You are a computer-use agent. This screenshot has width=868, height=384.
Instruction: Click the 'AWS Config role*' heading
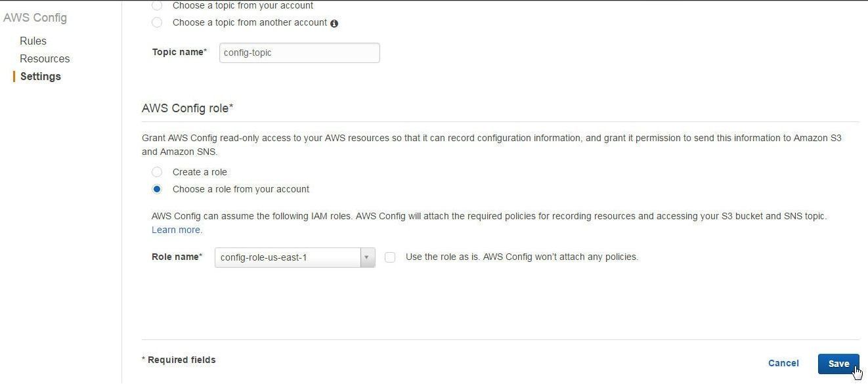[x=188, y=108]
